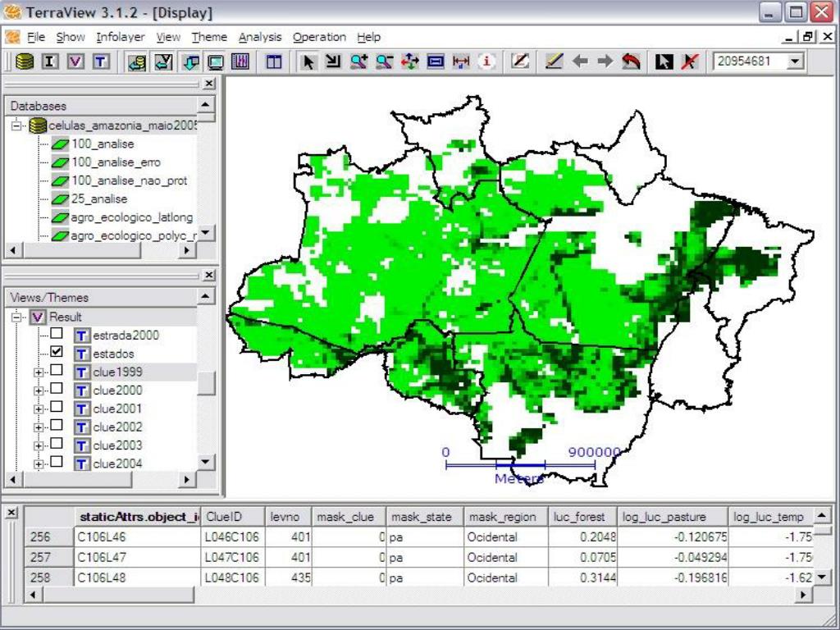This screenshot has height=630, width=840.
Task: Open the scale dropdown showing 20954681
Action: pos(794,62)
